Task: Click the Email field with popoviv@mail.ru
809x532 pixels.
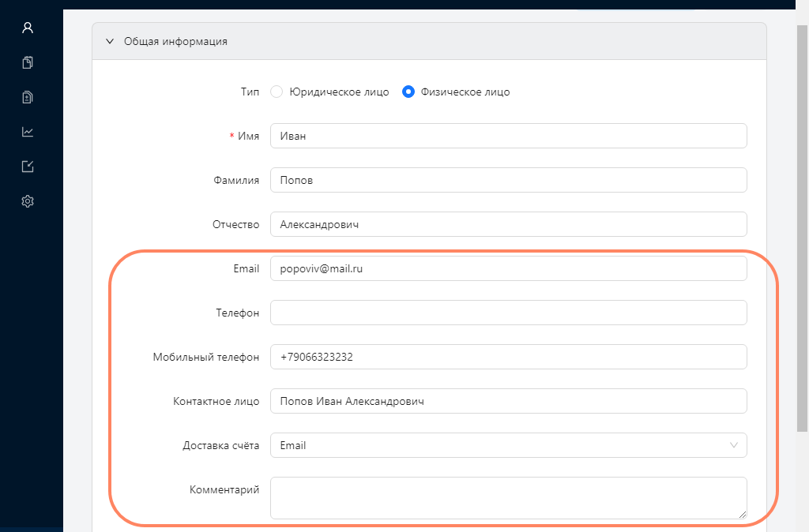Action: point(509,268)
